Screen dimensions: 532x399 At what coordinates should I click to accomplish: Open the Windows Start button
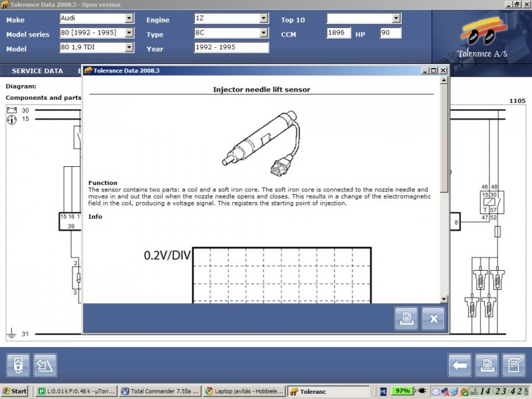(14, 391)
